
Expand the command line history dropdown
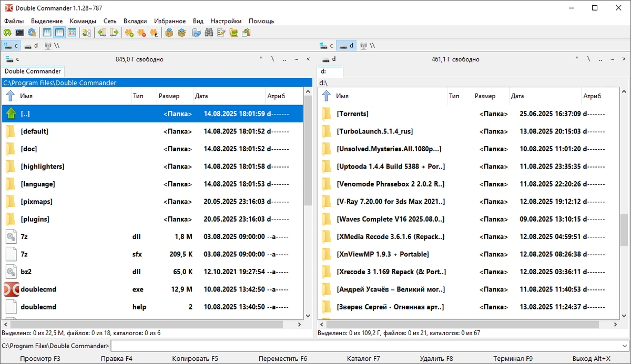tap(624, 346)
